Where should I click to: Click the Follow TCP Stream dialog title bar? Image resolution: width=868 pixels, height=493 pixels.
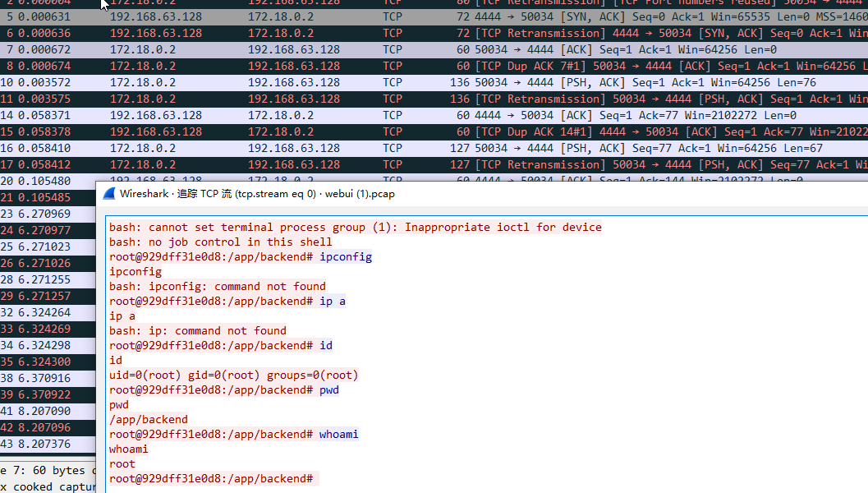(x=481, y=194)
